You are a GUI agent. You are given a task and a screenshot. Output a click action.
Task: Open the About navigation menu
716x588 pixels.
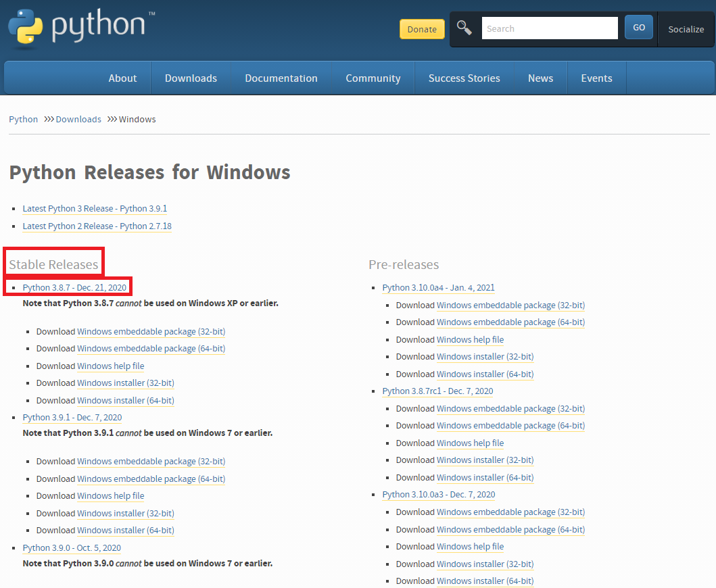click(x=122, y=78)
